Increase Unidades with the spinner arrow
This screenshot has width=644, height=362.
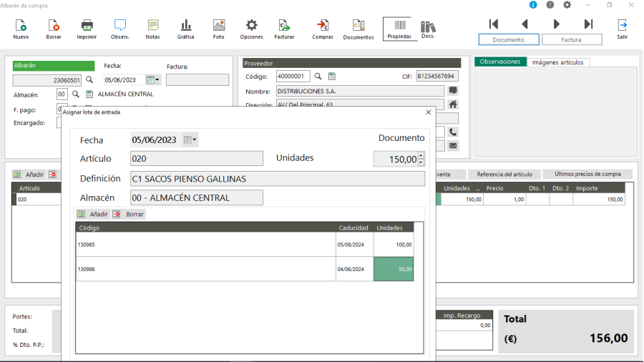[x=421, y=155]
